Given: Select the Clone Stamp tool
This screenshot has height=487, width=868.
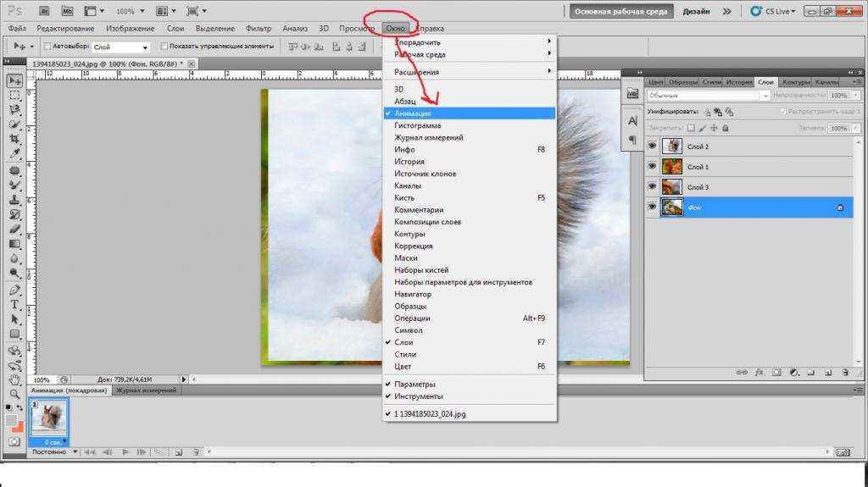Looking at the screenshot, I should coord(15,200).
